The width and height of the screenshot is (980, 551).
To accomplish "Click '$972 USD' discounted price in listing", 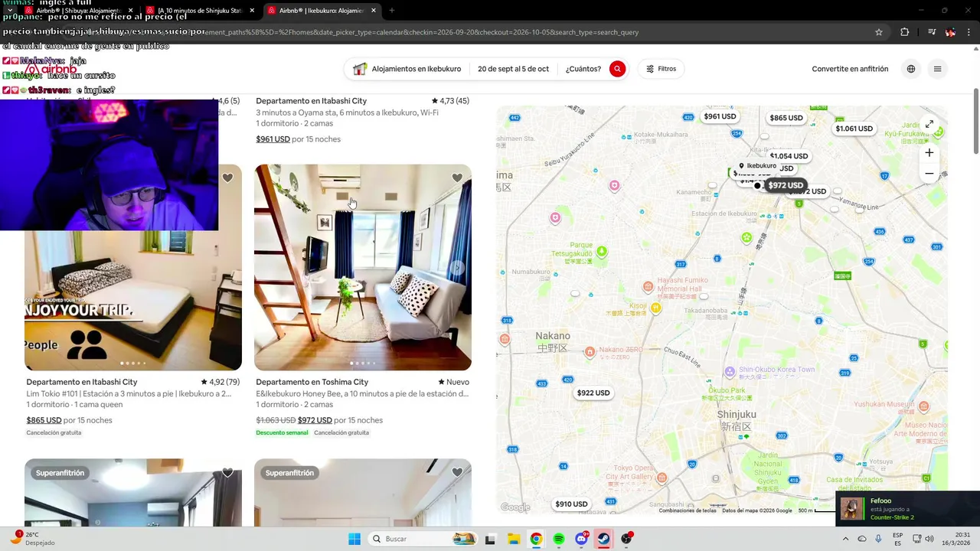I will pyautogui.click(x=315, y=420).
